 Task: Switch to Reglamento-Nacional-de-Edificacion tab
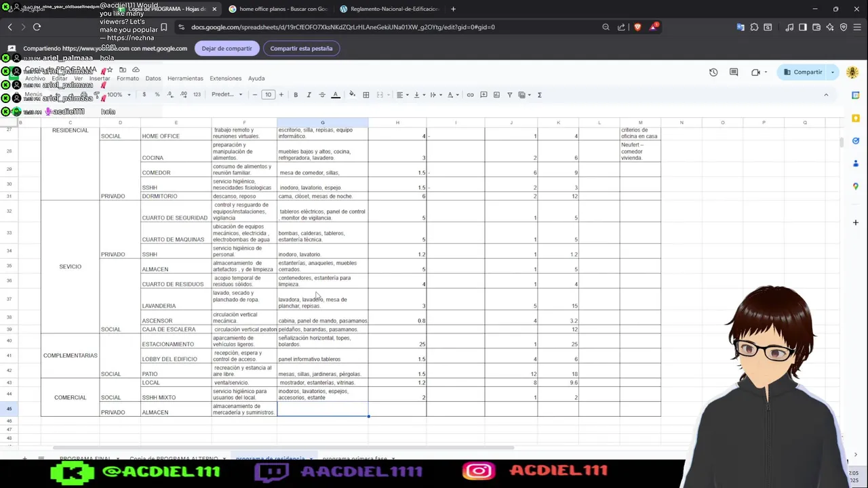pos(389,9)
